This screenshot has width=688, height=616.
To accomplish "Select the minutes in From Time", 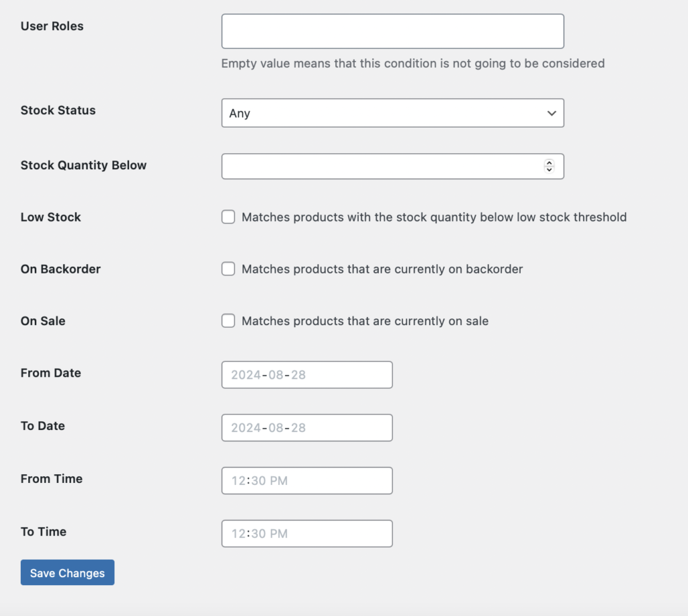I will click(258, 481).
